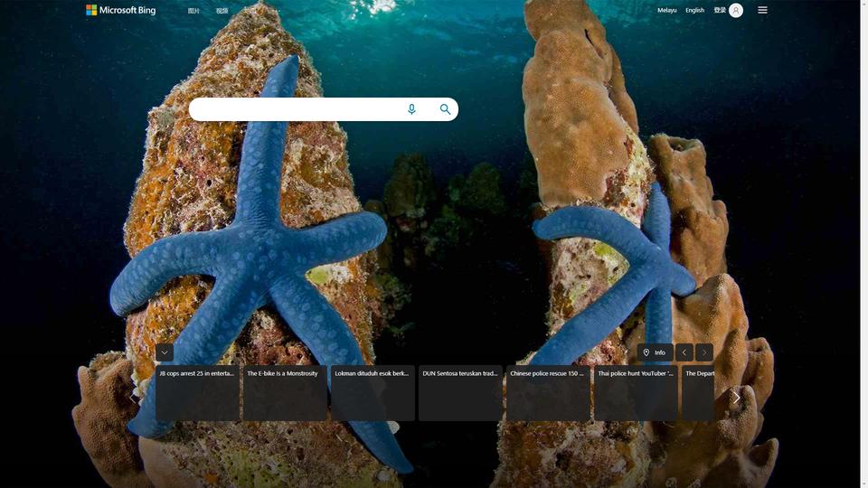The height and width of the screenshot is (488, 868).
Task: Advance news carousel with right arrow
Action: click(x=736, y=398)
